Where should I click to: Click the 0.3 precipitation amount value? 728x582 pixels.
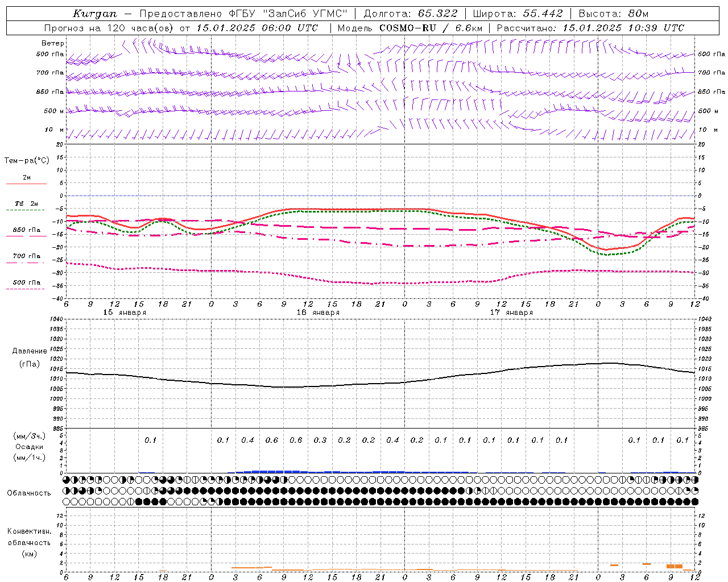pos(320,440)
